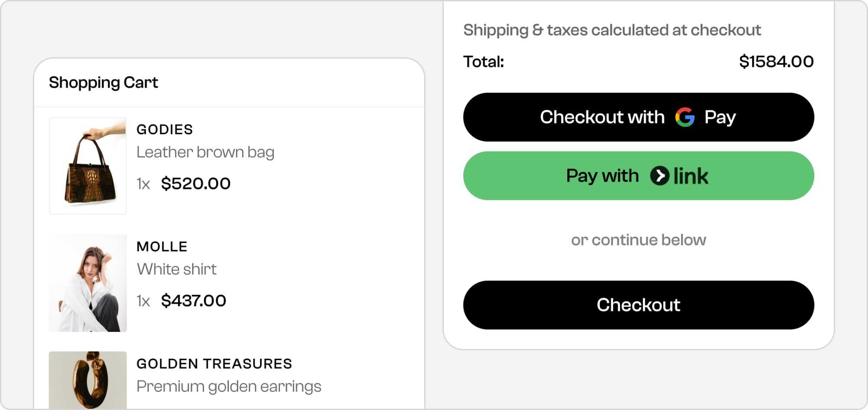Click the GOLDEN TREASURES brand name
This screenshot has width=868, height=410.
(214, 364)
